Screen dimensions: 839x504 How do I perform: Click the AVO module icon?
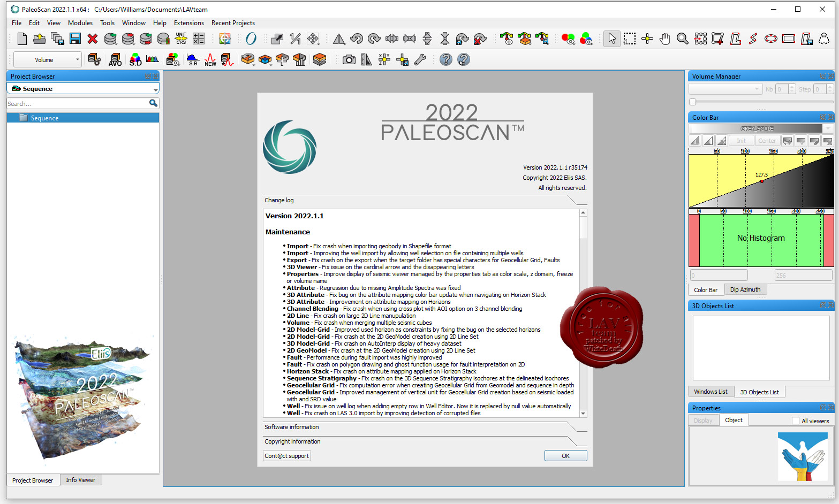coord(115,59)
